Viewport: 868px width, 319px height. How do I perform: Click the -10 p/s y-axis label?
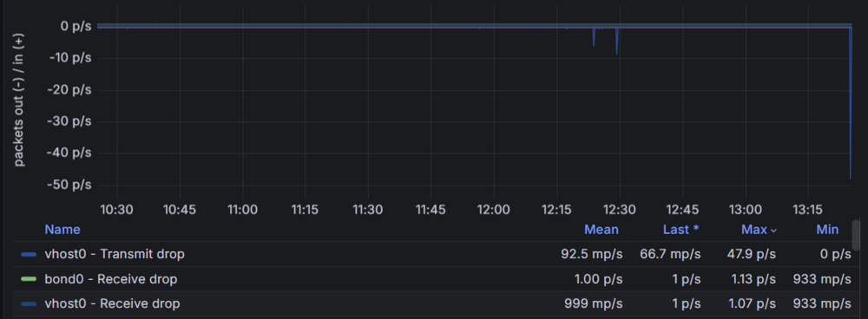(x=70, y=57)
